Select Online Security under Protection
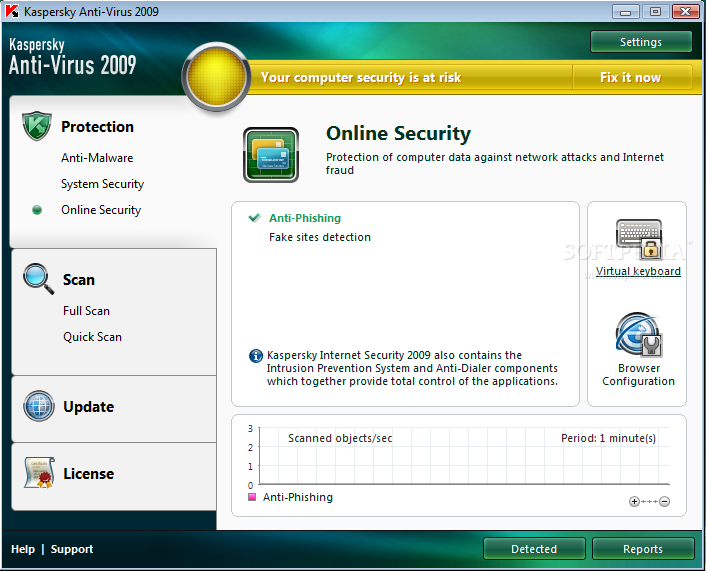 101,210
